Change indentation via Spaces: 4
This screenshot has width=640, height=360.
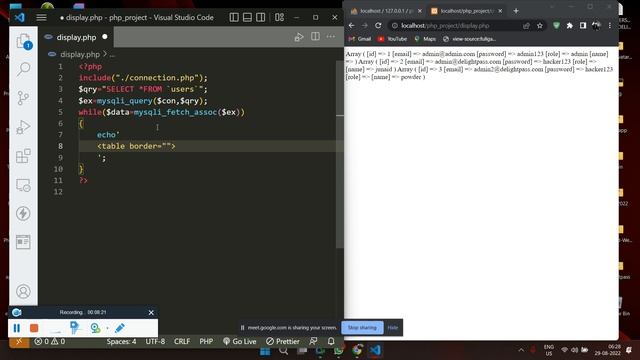click(x=121, y=341)
